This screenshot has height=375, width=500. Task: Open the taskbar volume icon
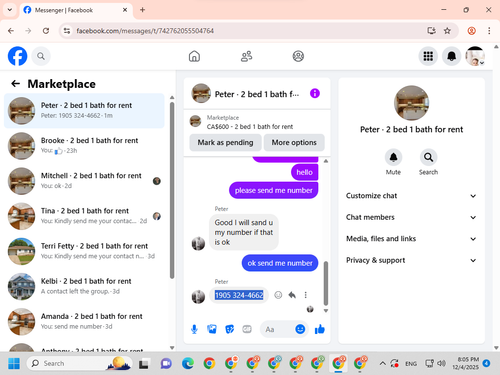(442, 363)
